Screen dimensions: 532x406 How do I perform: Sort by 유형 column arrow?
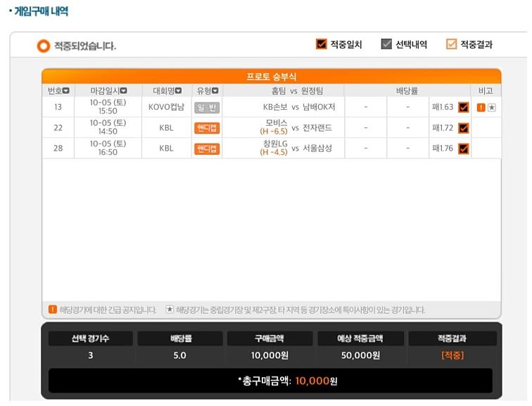point(215,91)
